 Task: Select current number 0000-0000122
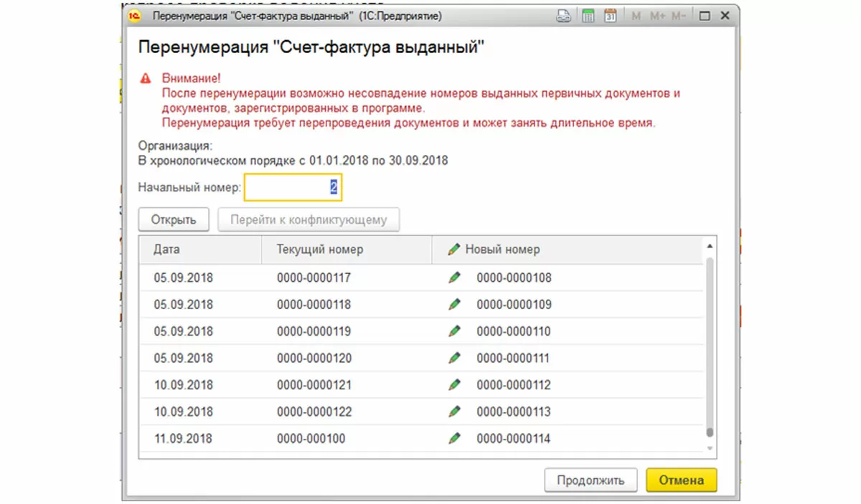(x=314, y=412)
